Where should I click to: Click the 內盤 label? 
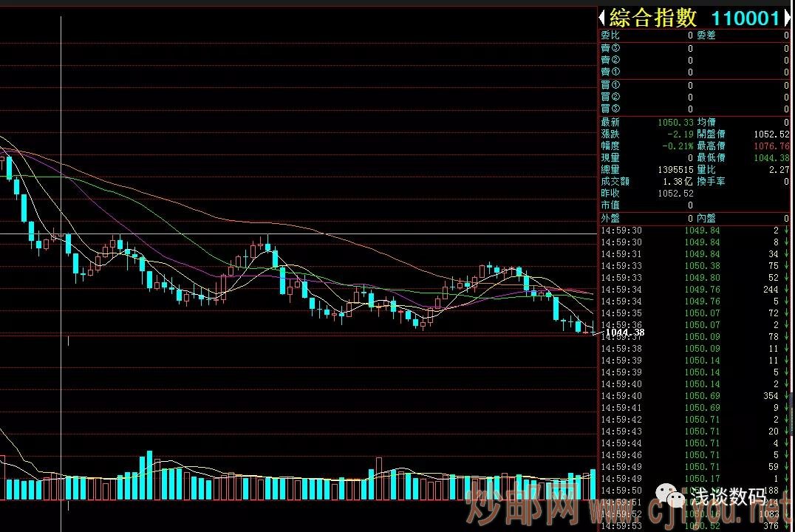706,219
